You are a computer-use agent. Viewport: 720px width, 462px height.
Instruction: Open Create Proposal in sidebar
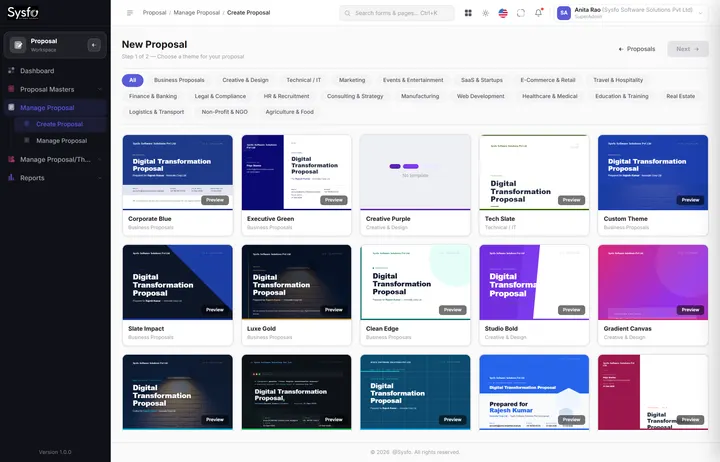point(59,124)
